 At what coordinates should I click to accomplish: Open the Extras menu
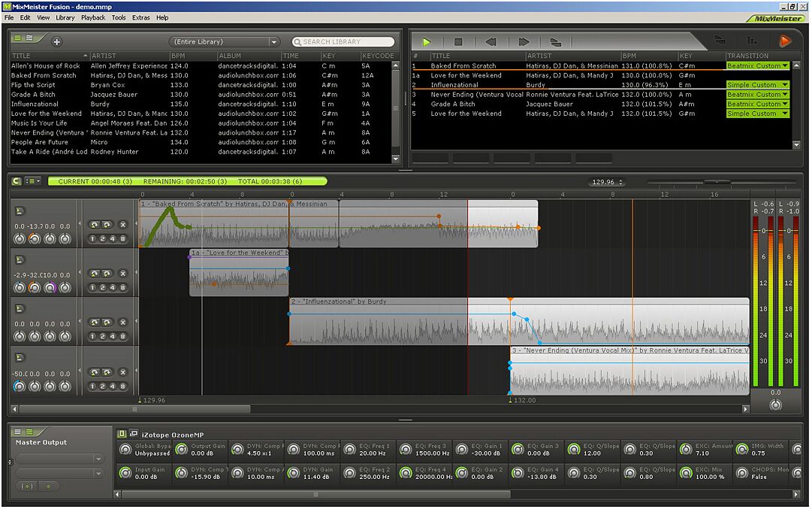tap(140, 17)
